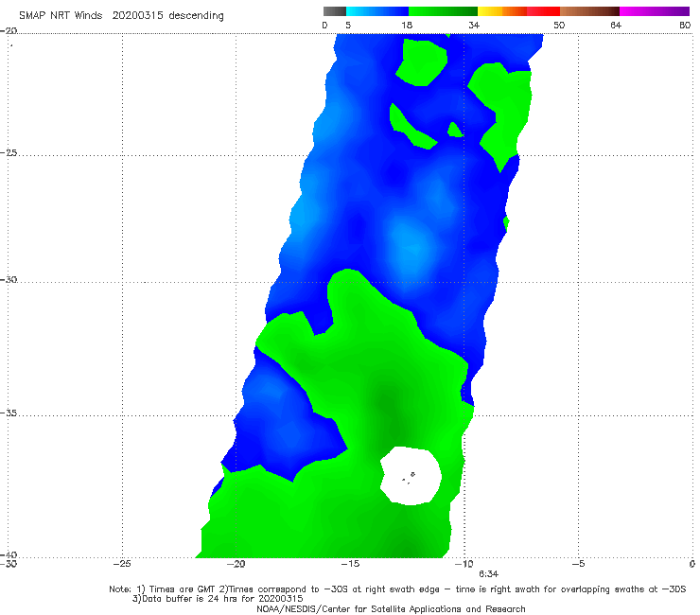Click the swath time label "6:34"
This screenshot has width=700, height=615.
[x=488, y=573]
